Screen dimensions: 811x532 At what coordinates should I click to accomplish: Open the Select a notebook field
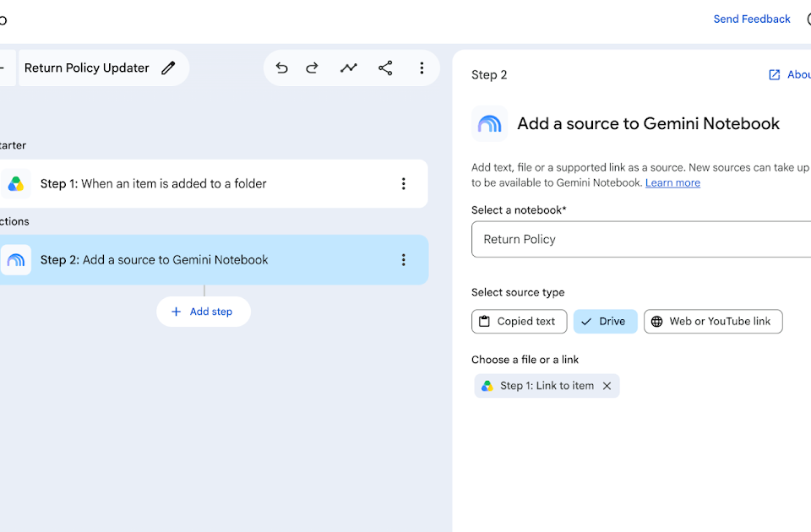pos(641,239)
